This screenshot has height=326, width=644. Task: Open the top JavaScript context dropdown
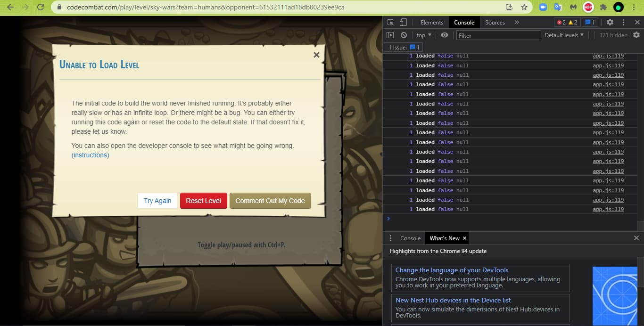424,35
